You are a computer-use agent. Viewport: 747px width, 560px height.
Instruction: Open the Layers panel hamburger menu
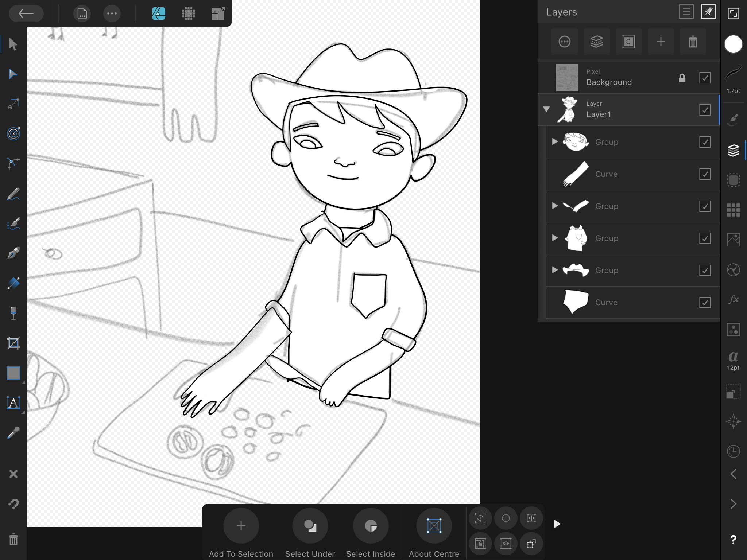click(x=686, y=12)
